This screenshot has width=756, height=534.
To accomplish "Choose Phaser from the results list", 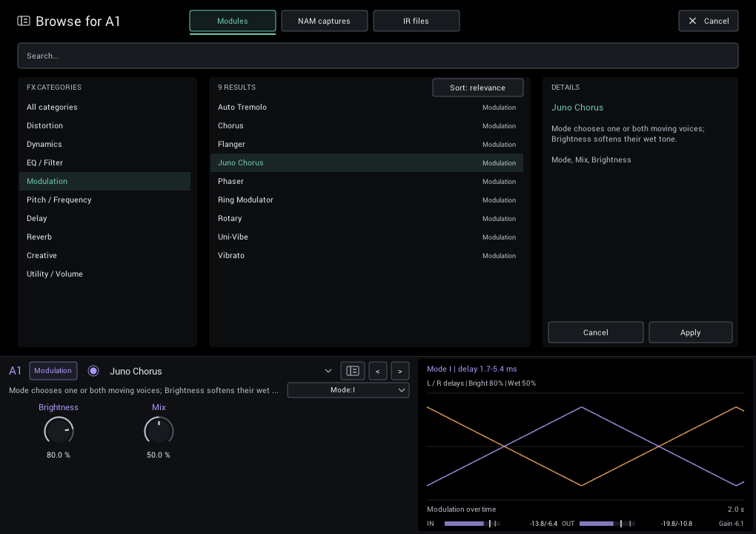I will click(366, 182).
